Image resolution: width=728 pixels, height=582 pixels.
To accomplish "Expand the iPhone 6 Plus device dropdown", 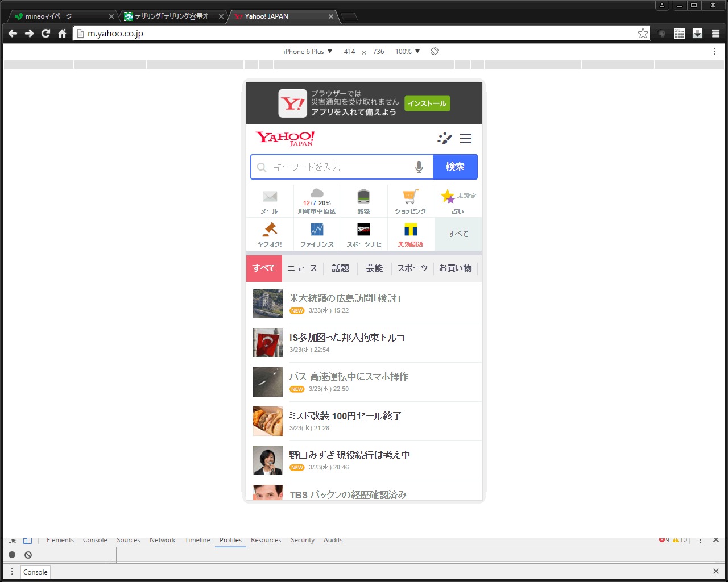I will (308, 51).
